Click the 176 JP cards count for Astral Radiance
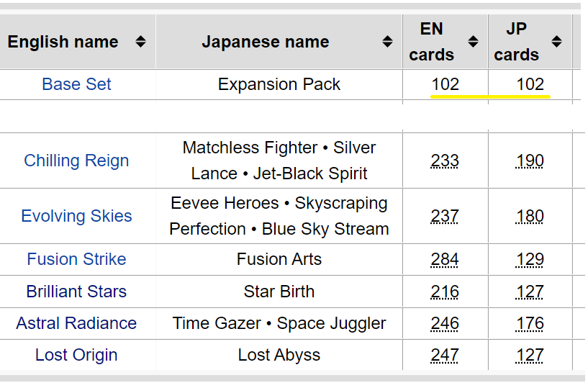 530,323
